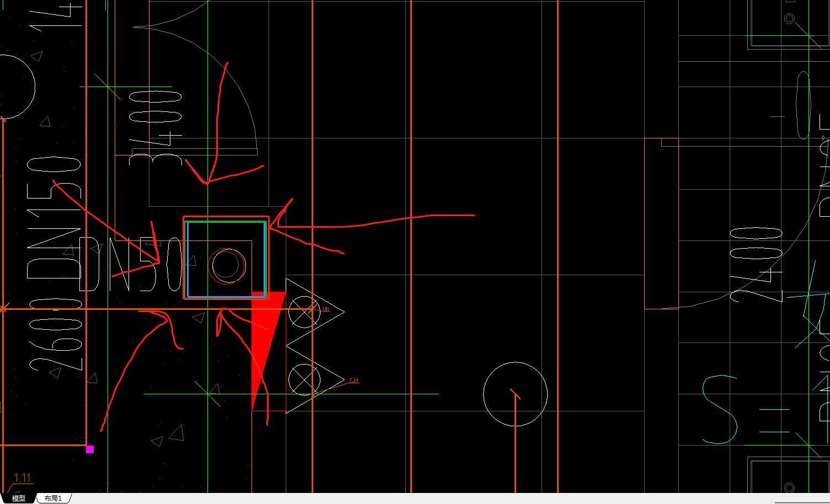The height and width of the screenshot is (504, 830).
Task: Select the DN50 pipe label text
Action: (x=130, y=265)
